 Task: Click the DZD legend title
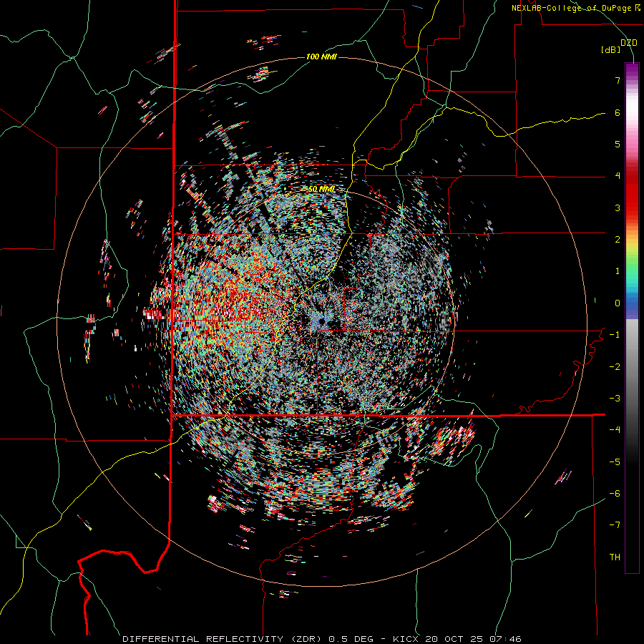[x=629, y=42]
